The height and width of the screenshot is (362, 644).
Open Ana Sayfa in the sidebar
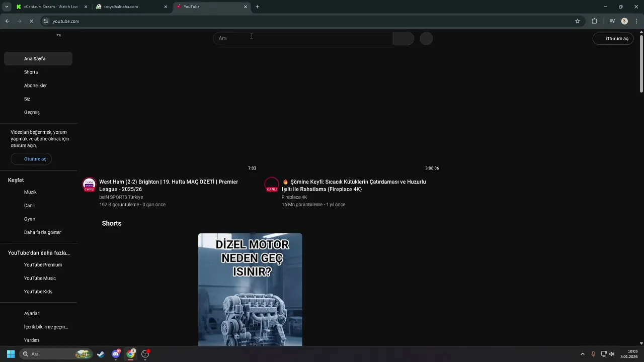(x=38, y=59)
